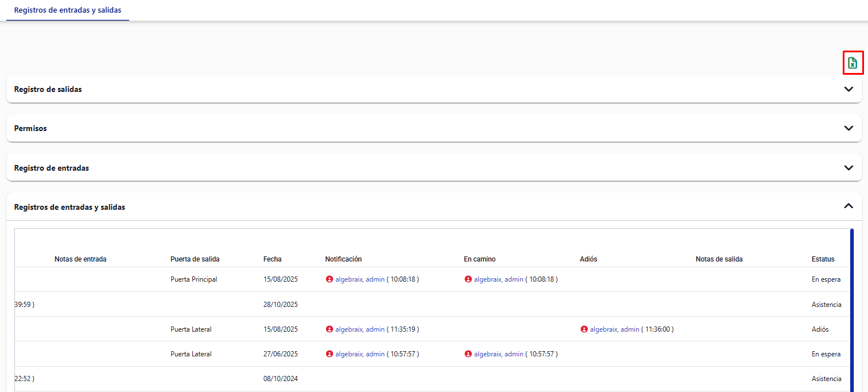The width and height of the screenshot is (868, 392).
Task: Click user icon beside the 11:36:00 Adiós entry
Action: (x=584, y=329)
